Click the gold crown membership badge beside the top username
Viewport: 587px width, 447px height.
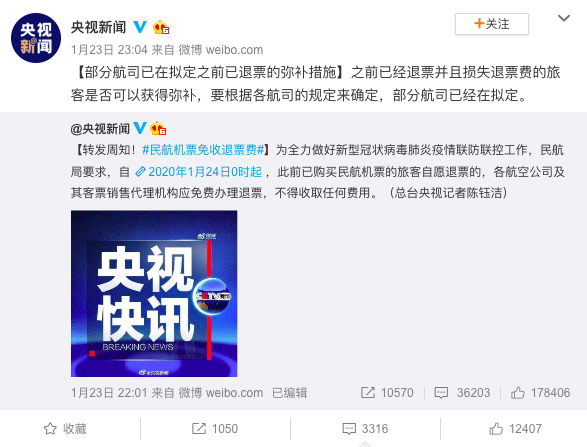(161, 27)
